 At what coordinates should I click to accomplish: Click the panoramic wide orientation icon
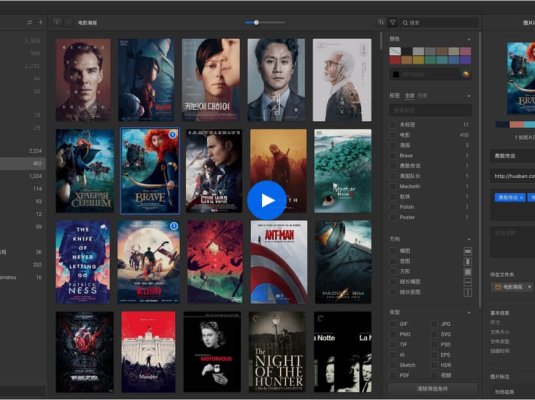468,282
